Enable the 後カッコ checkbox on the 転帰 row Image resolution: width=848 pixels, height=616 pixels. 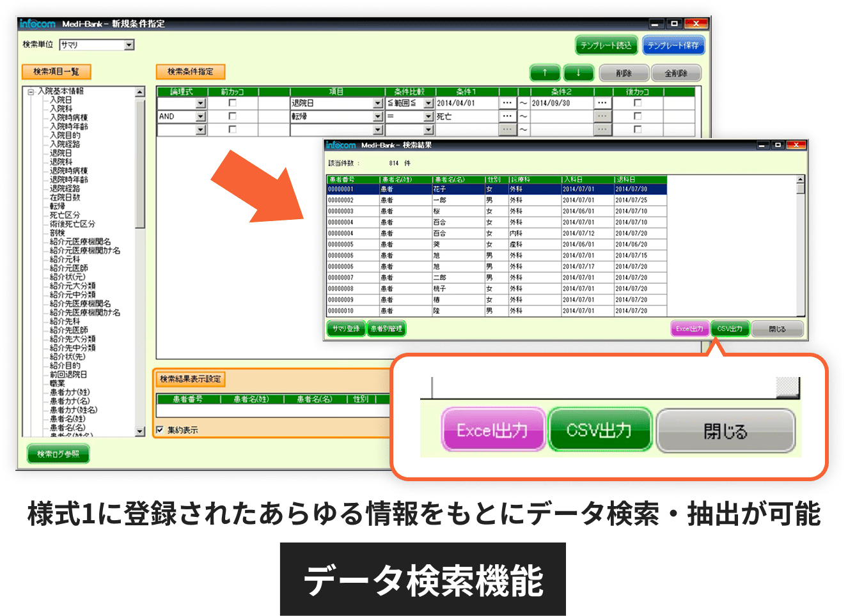point(636,116)
